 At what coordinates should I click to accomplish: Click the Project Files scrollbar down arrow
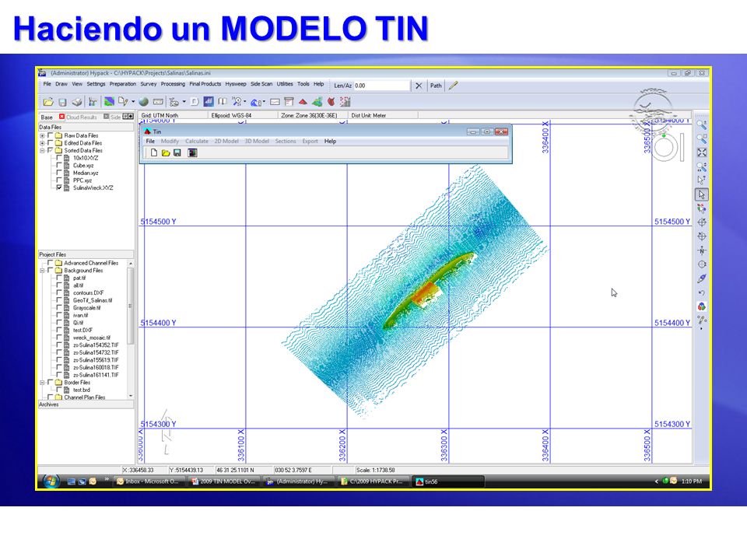tap(131, 396)
